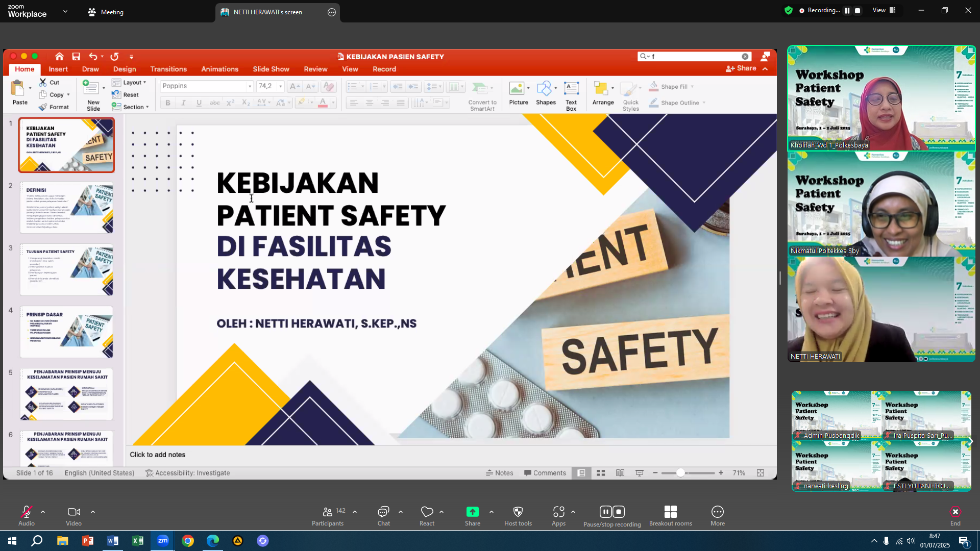Screen dimensions: 980x551
Task: Open the Zoom Chat panel
Action: tap(384, 516)
